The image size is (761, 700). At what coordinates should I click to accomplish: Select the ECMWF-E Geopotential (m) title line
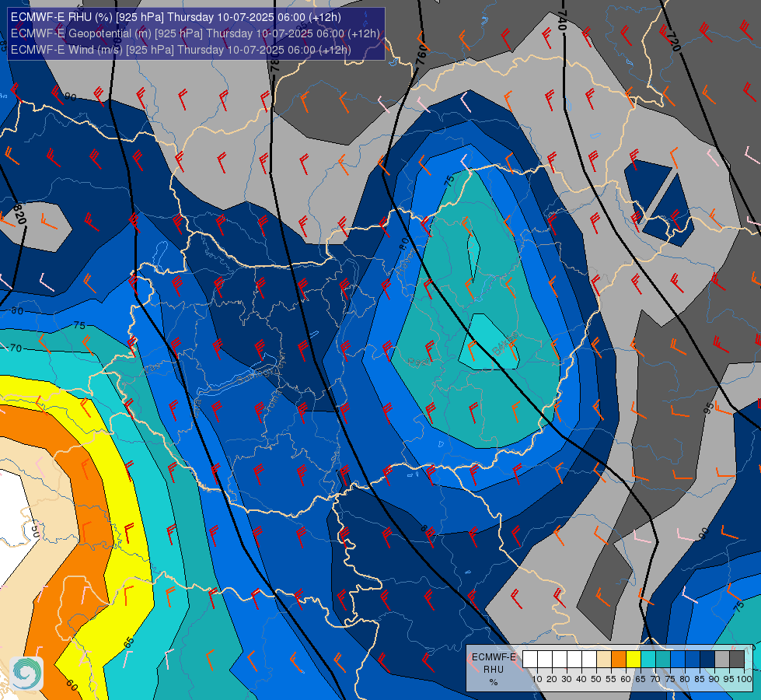pyautogui.click(x=195, y=33)
